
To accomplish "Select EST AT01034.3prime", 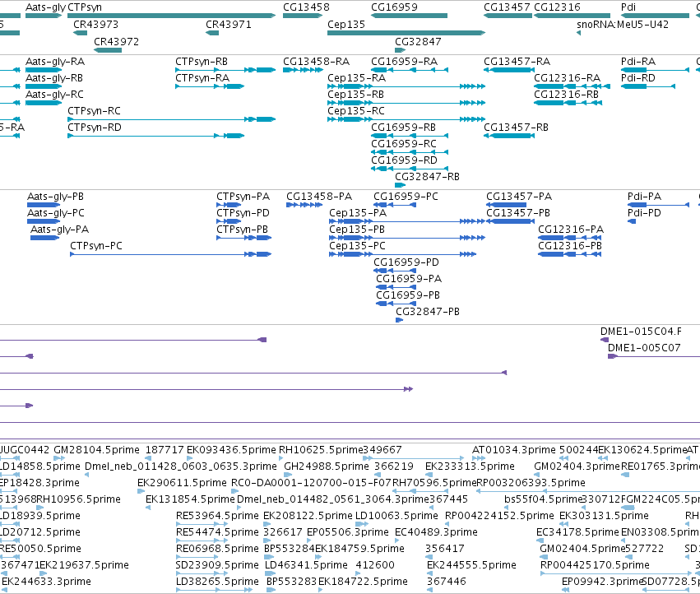I will [514, 450].
